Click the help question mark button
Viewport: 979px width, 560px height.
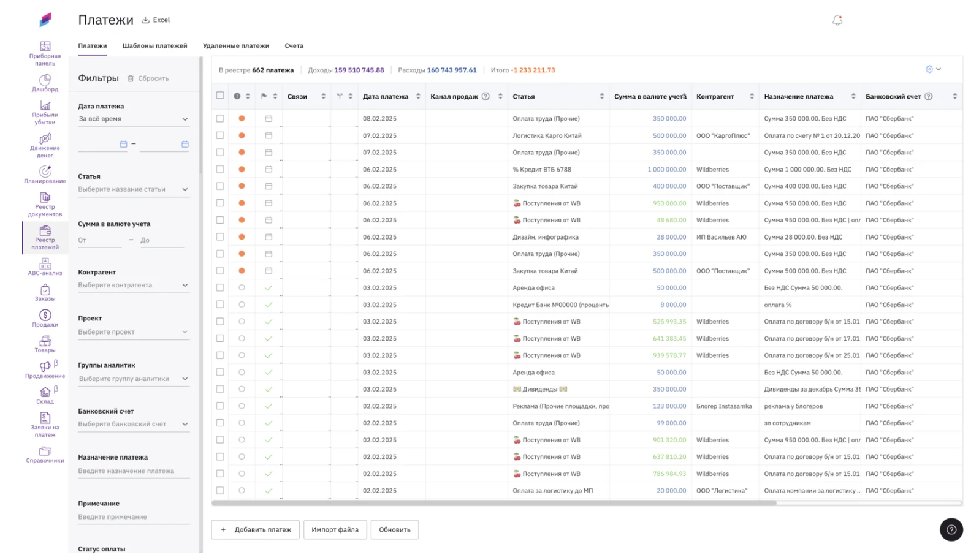pos(951,530)
